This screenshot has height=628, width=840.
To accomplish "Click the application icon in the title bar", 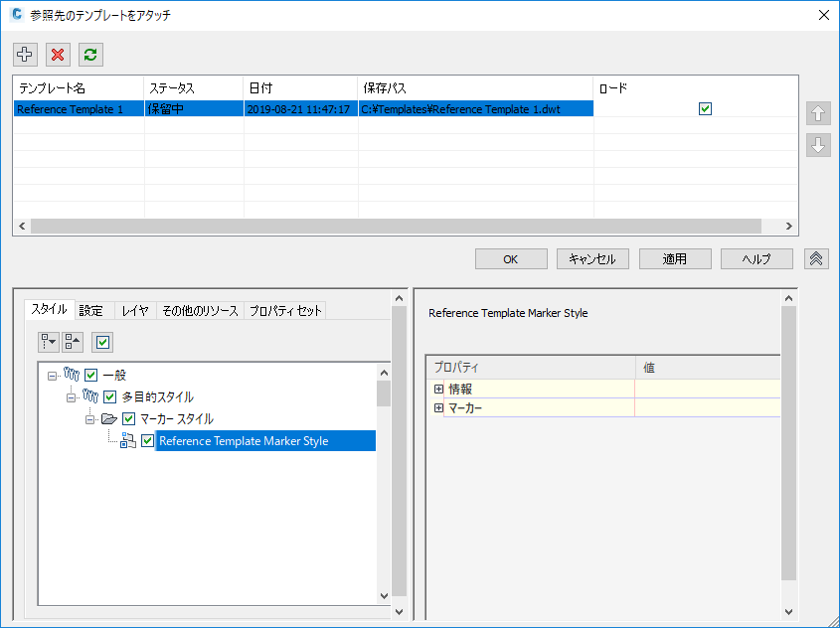I will (x=17, y=15).
